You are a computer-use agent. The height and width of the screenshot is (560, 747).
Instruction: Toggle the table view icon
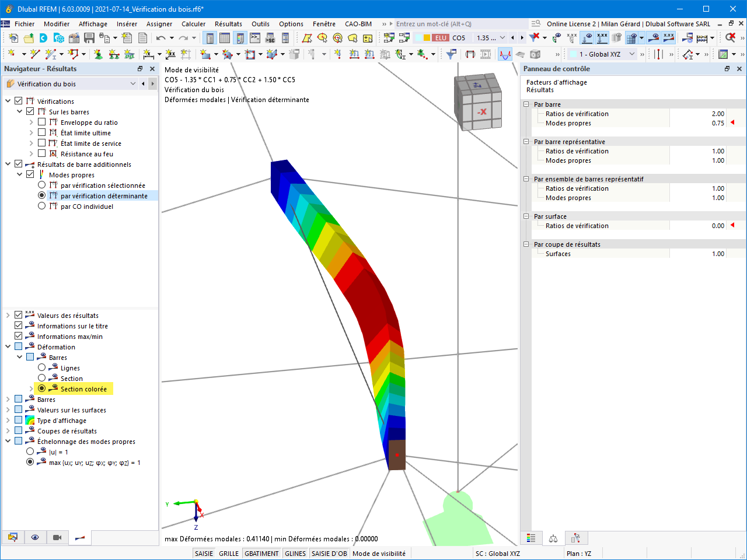225,38
